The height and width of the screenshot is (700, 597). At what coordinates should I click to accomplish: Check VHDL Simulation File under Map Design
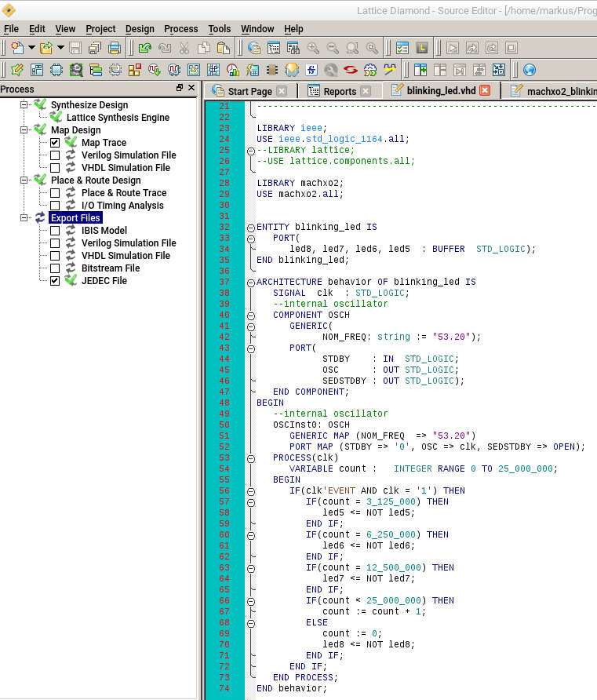[x=55, y=168]
